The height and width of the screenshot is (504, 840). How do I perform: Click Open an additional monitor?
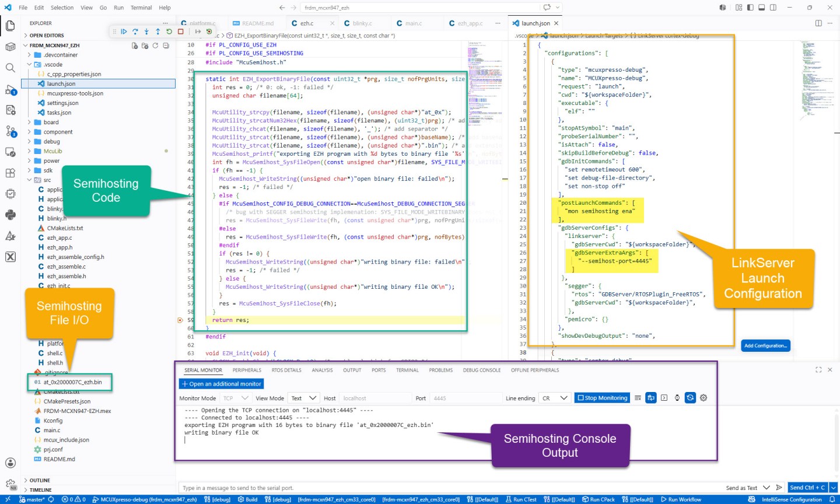(x=221, y=384)
